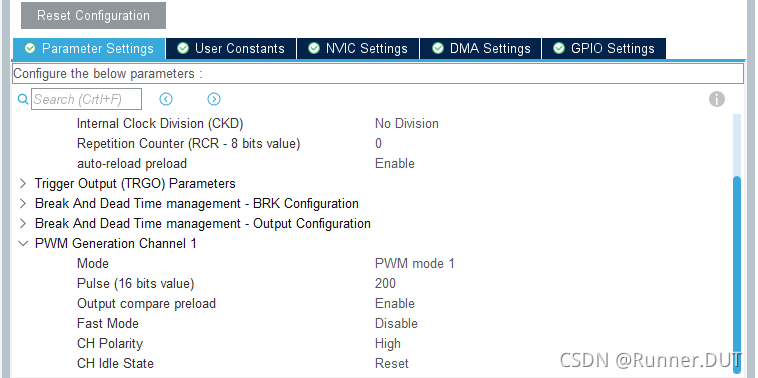Click the parameter list vertical scrollbar

(737, 275)
